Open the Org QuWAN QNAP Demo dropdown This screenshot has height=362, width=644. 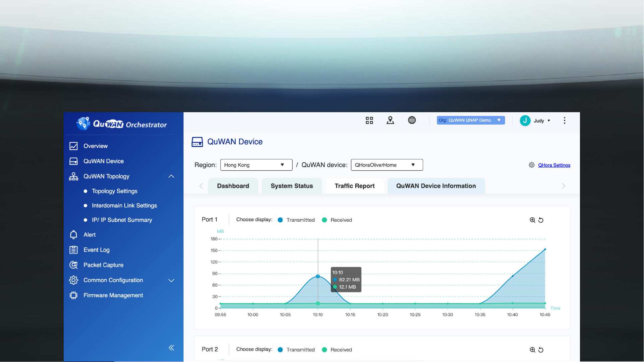[x=471, y=120]
